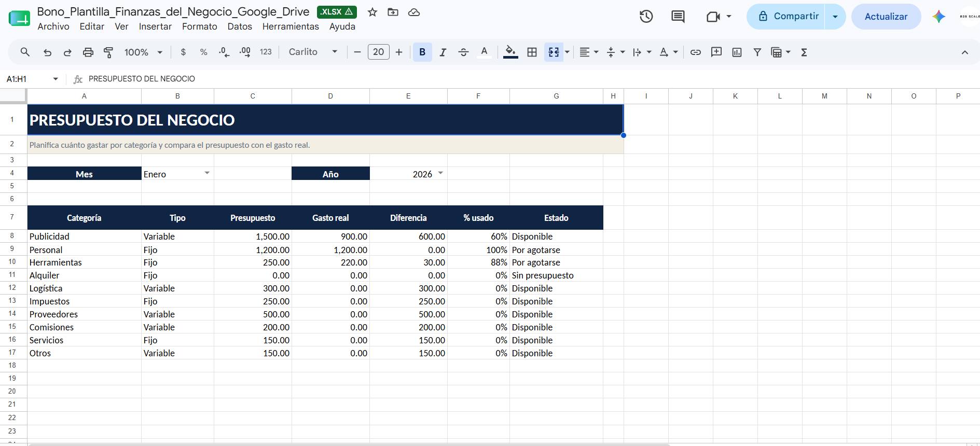
Task: Toggle italic formatting
Action: 443,52
